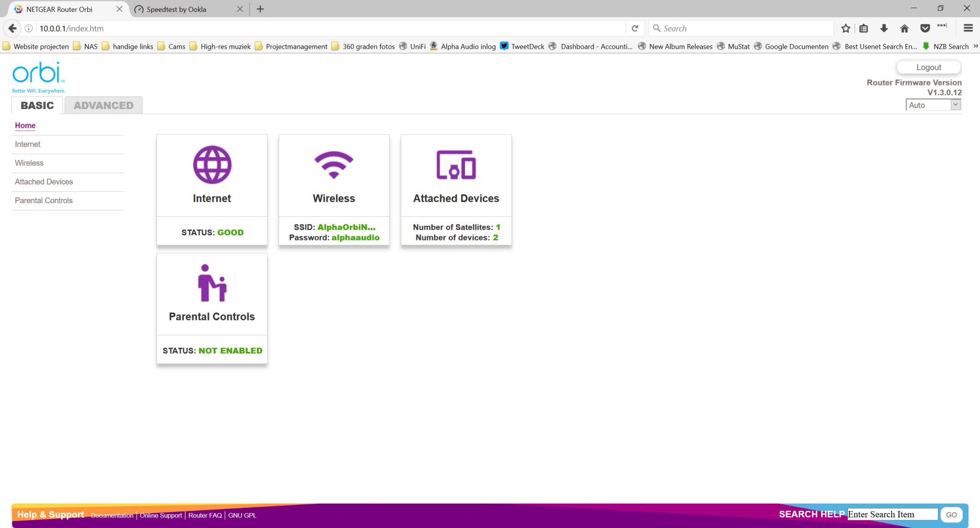This screenshot has width=980, height=528.
Task: Show bookmarks list icon in toolbar
Action: pos(864,28)
